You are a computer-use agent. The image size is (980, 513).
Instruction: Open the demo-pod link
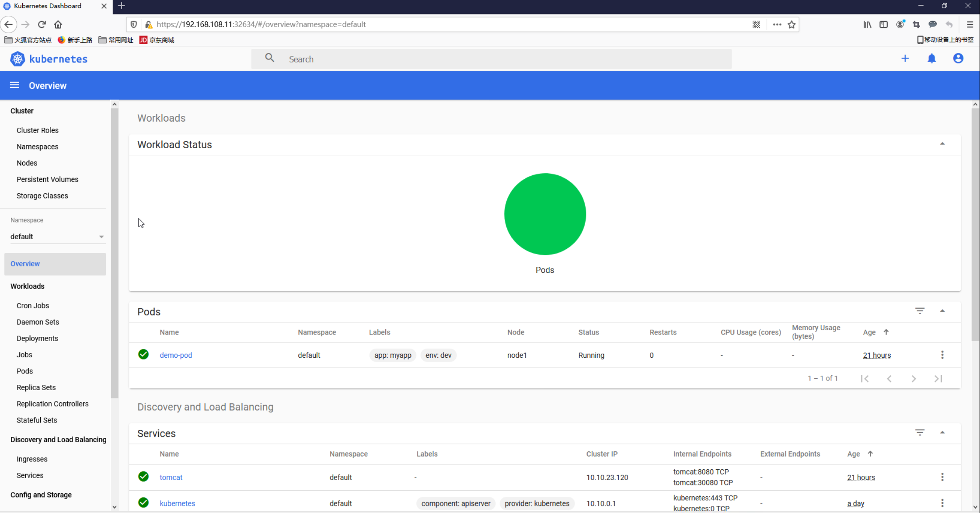pyautogui.click(x=176, y=355)
